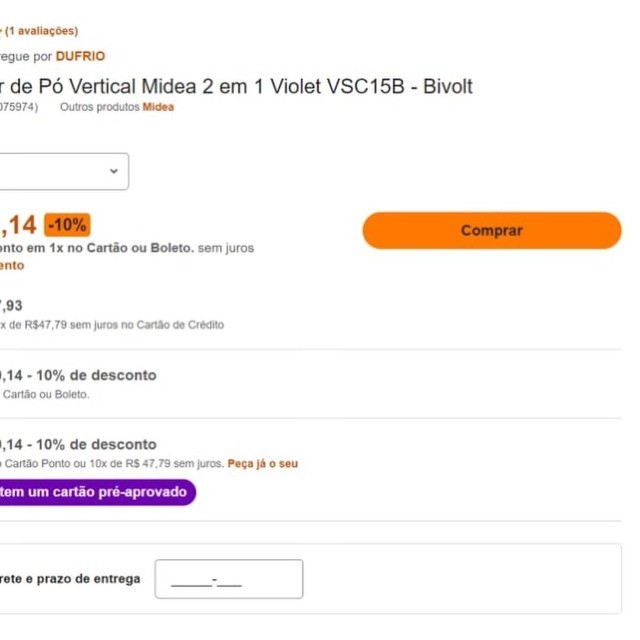Screen dimensions: 640x640
Task: Click the orange payment link below price
Action: pos(12,265)
